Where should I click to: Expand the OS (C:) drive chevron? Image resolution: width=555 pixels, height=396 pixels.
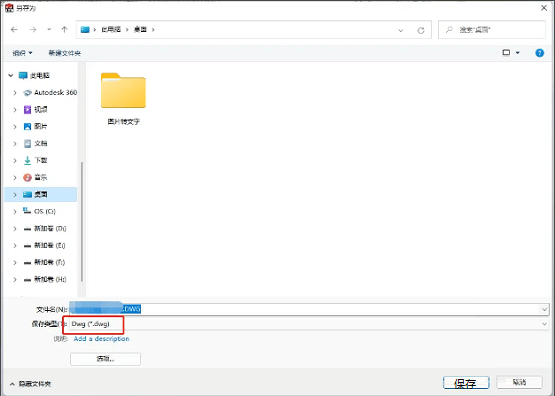pyautogui.click(x=15, y=212)
